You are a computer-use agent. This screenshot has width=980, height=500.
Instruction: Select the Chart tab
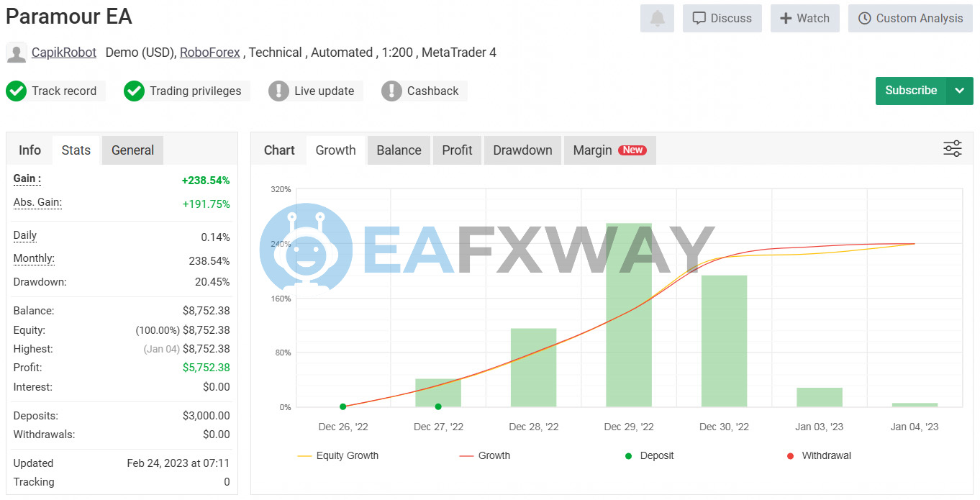click(279, 150)
